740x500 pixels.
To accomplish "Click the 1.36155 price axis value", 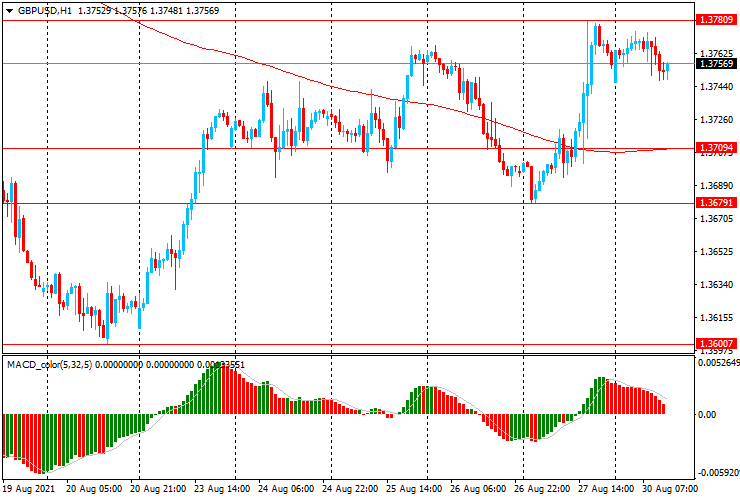I will (717, 318).
